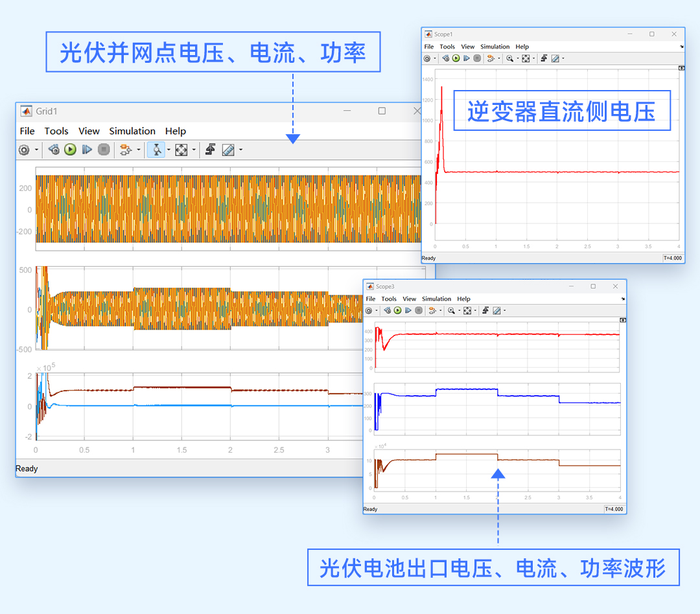Screen dimensions: 700x614
Task: Click highlight block icon in Scope3 toolbar
Action: pos(432,311)
